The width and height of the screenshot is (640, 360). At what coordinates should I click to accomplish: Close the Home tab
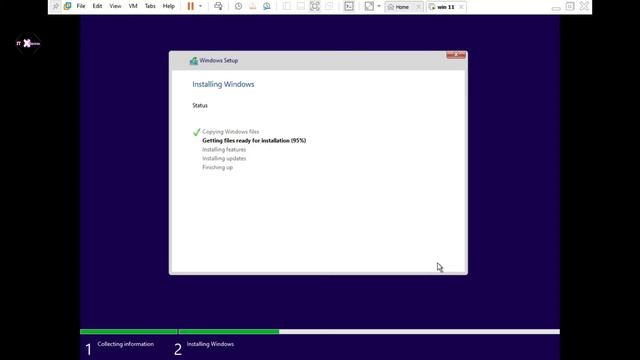[418, 7]
